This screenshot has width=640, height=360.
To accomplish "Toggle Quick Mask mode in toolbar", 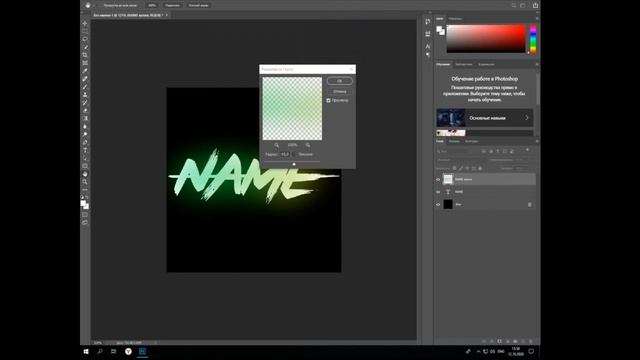I will (x=85, y=215).
